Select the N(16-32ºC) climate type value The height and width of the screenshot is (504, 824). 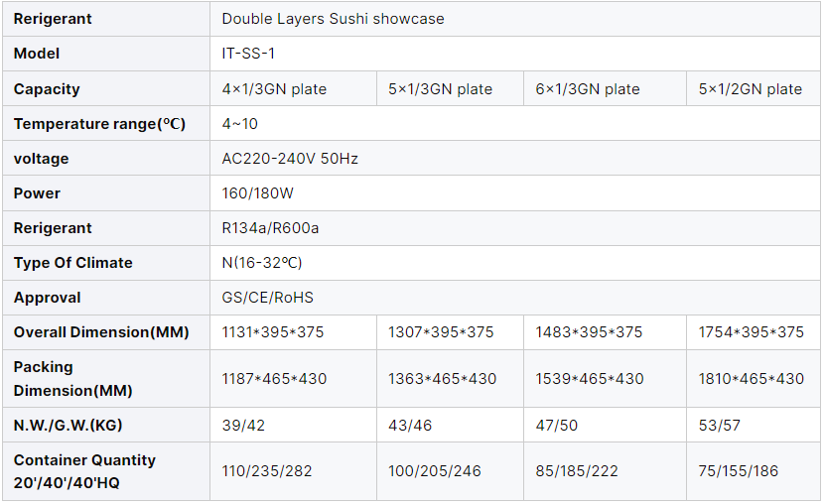(x=262, y=263)
